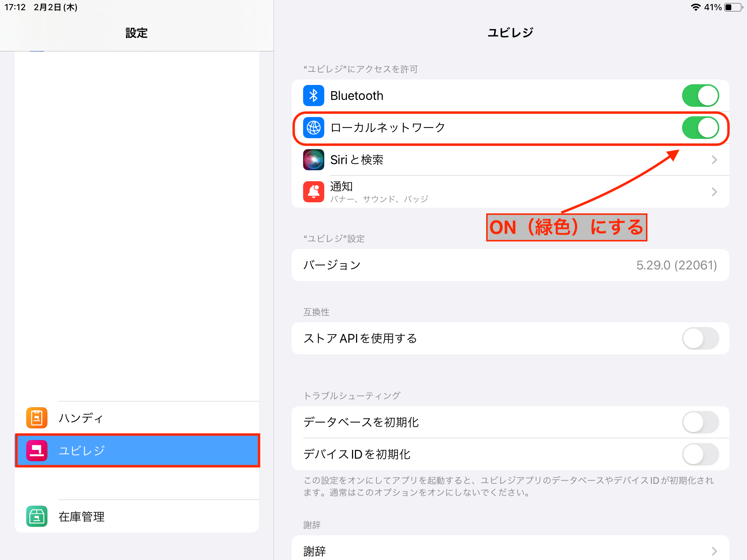
Task: Tap バナー、サウンド、バッジ subtitle
Action: pyautogui.click(x=379, y=199)
